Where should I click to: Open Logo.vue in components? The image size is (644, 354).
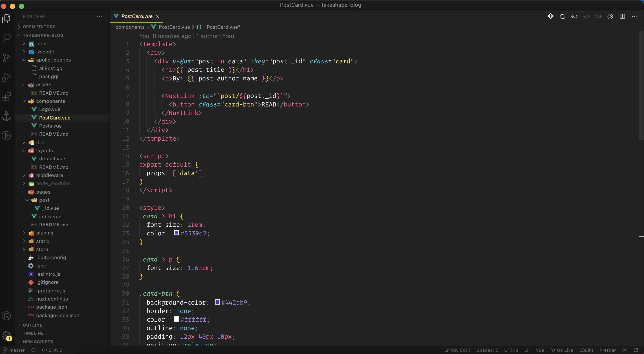tap(49, 109)
